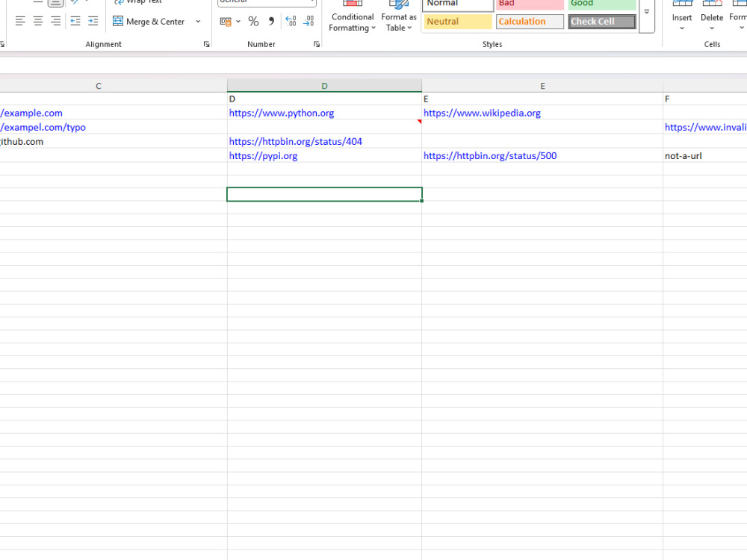Screen dimensions: 747x560
Task: Open the https://www.python.org link
Action: [x=282, y=113]
